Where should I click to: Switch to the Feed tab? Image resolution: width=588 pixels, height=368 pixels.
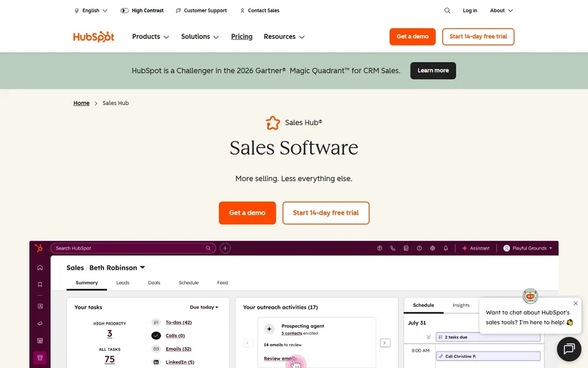coord(222,283)
